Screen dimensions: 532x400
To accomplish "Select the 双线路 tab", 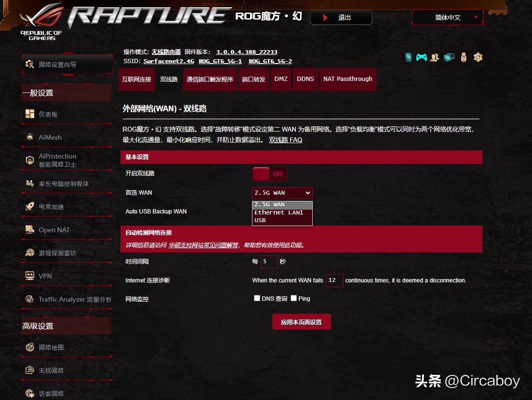I will [169, 80].
